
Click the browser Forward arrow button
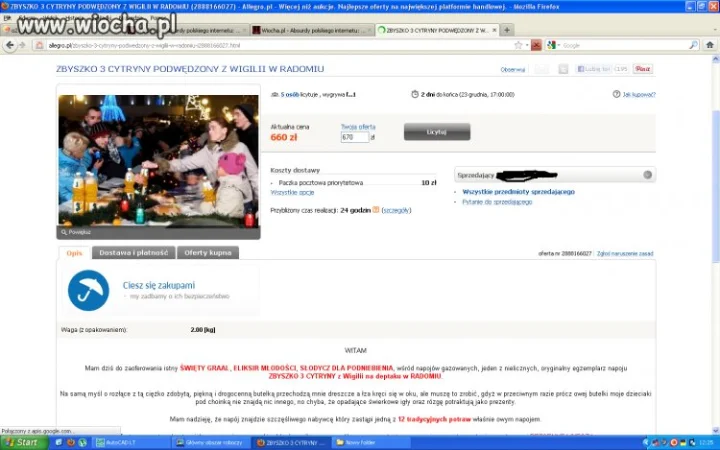[22, 45]
